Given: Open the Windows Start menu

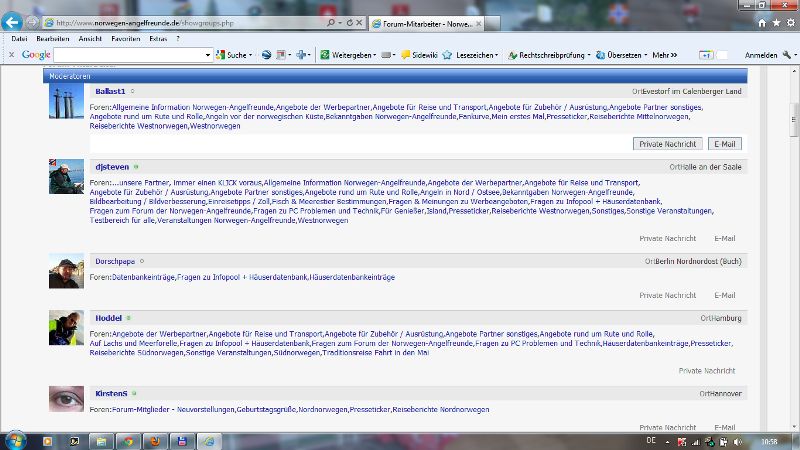Looking at the screenshot, I should [x=16, y=440].
